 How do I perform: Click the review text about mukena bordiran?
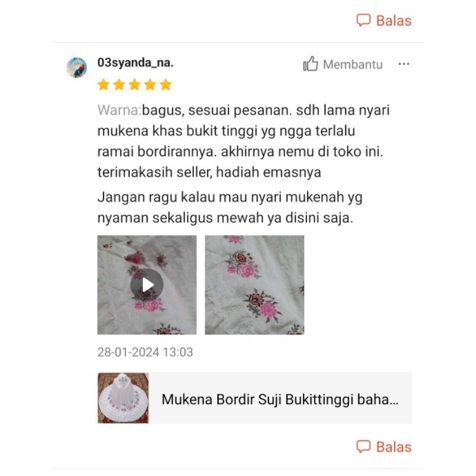[x=243, y=141]
